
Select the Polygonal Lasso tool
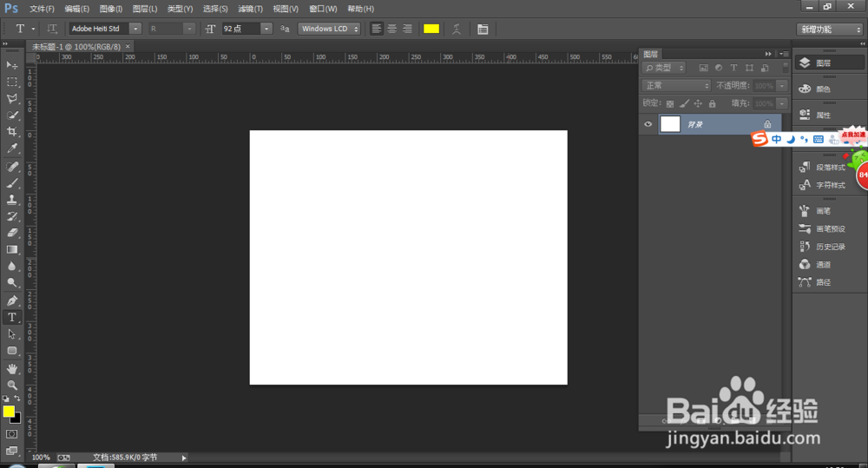[11, 99]
